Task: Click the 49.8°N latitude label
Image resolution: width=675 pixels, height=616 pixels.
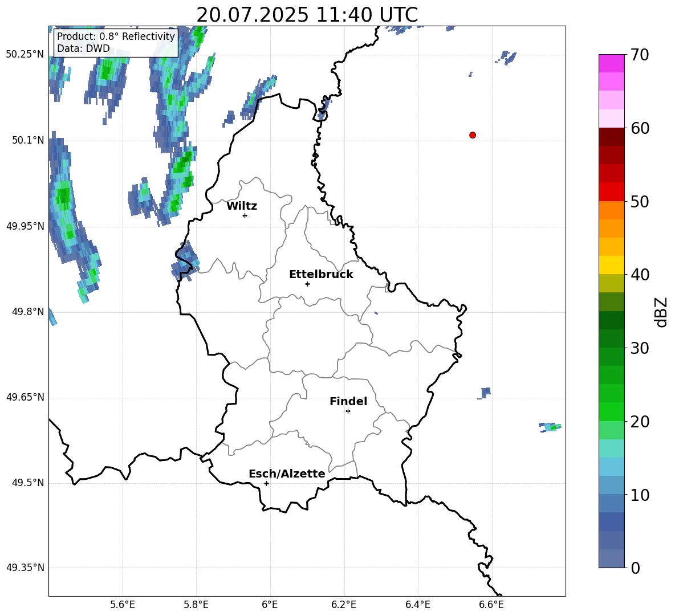Action: [x=28, y=312]
